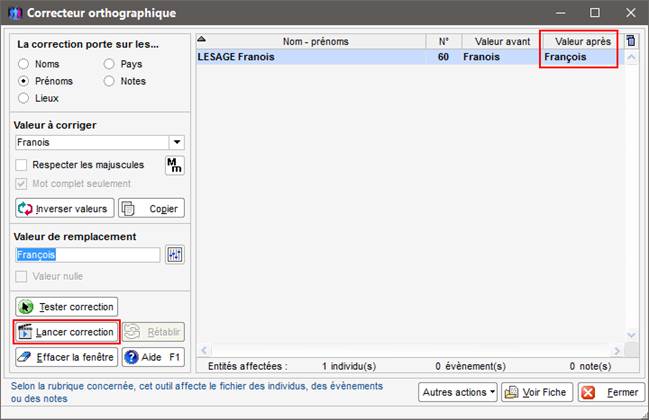The image size is (649, 420).
Task: Click the trash icon in table header
Action: point(630,41)
